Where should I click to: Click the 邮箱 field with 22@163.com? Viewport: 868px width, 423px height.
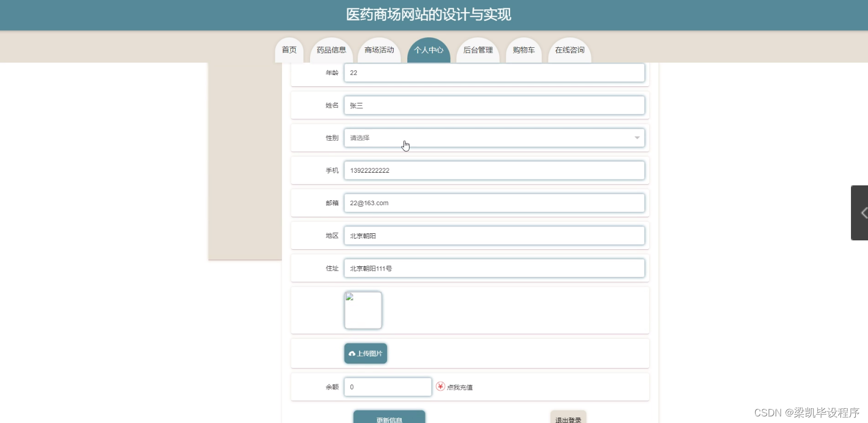tap(494, 203)
